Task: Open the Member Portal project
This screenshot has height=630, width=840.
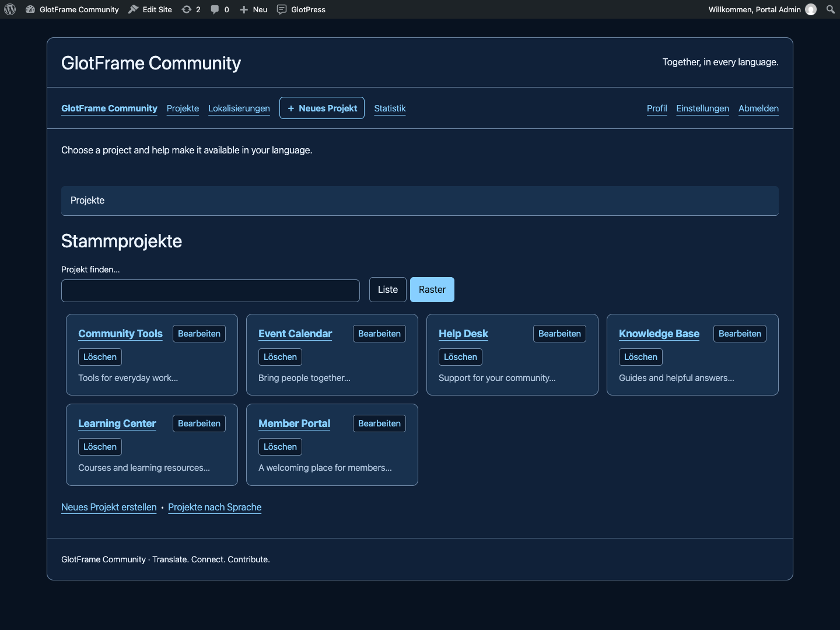Action: (295, 423)
